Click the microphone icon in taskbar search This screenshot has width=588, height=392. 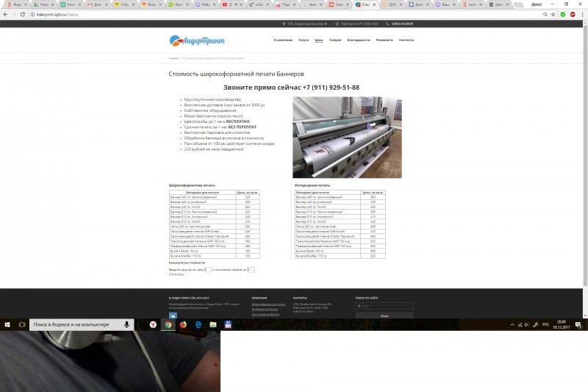click(x=126, y=324)
